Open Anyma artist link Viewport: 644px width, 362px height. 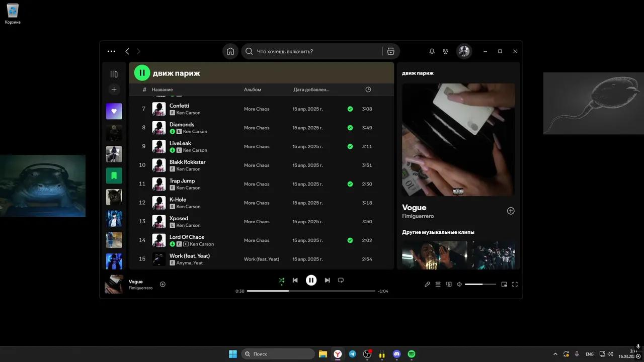point(183,263)
